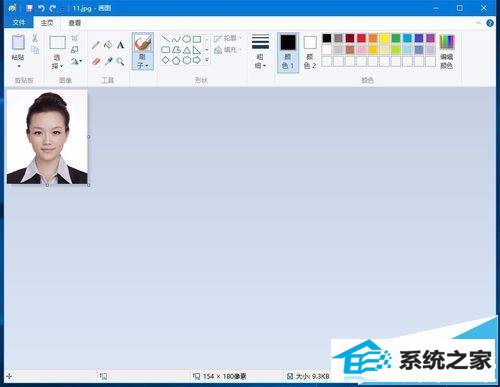Click the Undo arrow in the title bar
The image size is (500, 387).
(41, 8)
